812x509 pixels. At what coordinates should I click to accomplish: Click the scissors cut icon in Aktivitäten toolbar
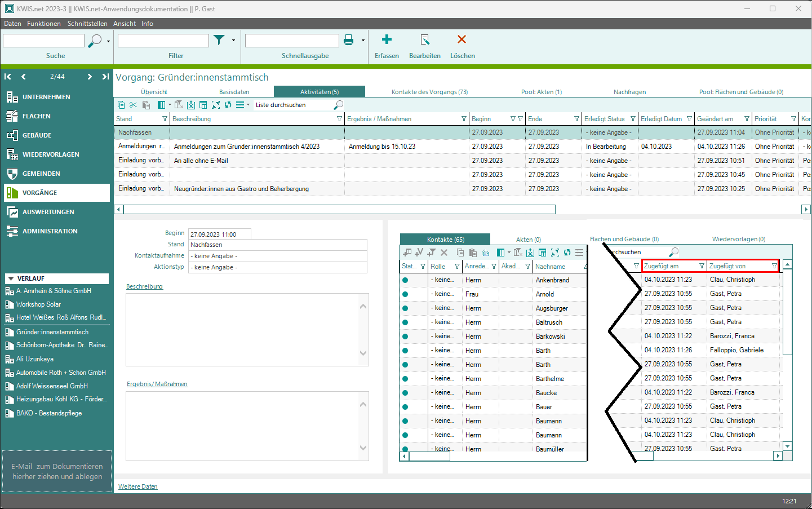[134, 105]
